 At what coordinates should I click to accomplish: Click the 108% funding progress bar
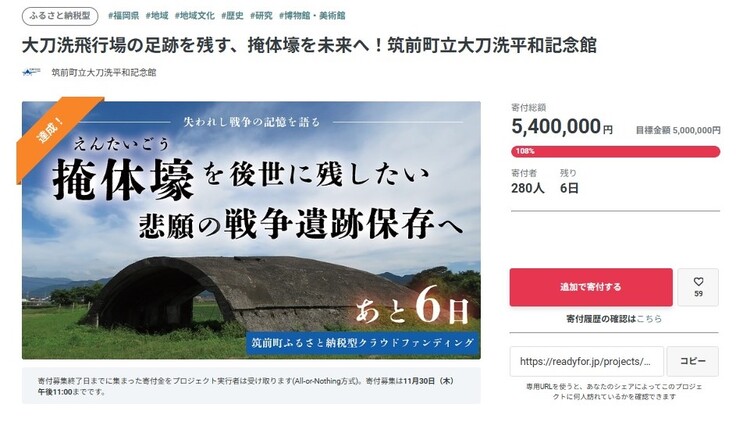(614, 151)
